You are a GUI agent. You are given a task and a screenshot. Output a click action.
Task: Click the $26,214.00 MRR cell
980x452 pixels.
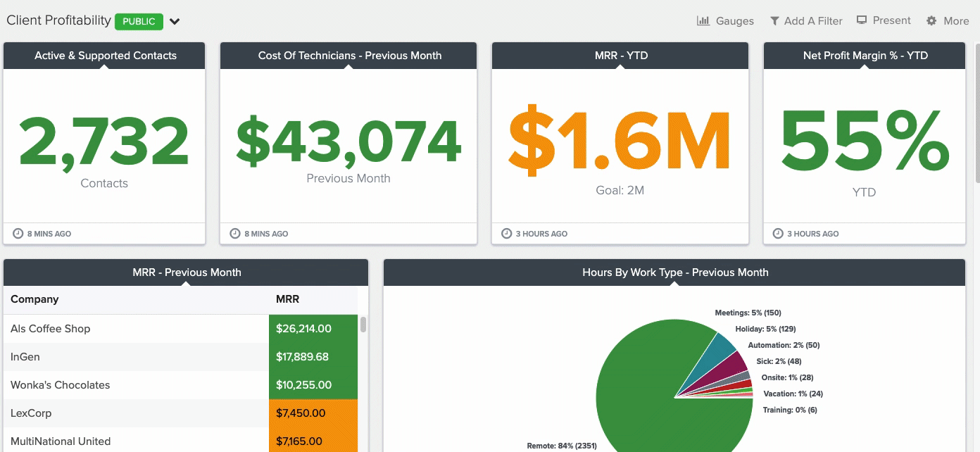313,329
